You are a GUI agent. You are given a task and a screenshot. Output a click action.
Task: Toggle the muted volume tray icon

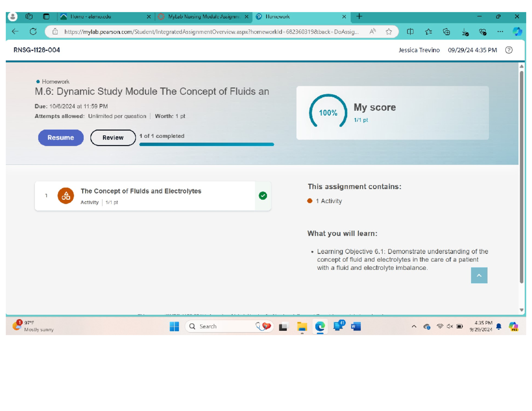tap(450, 327)
